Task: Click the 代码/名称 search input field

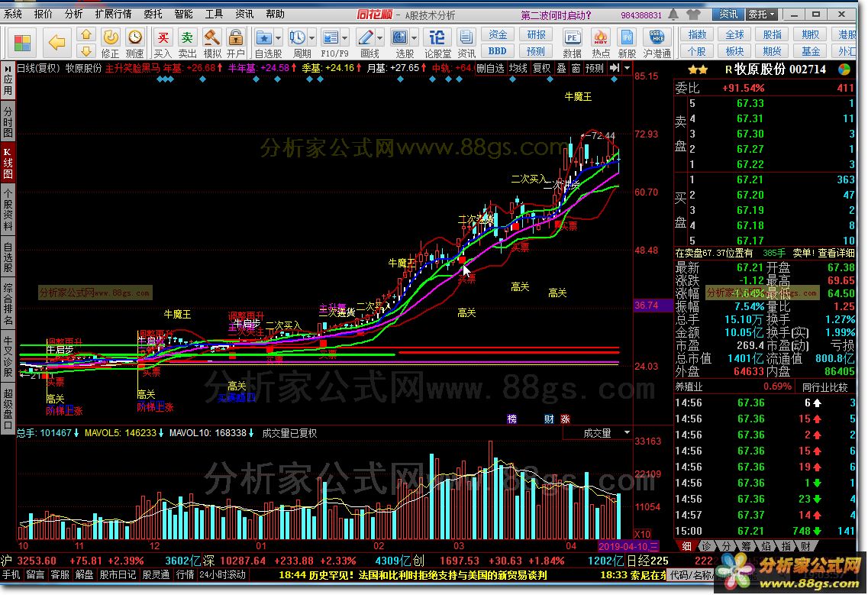Action: 691,576
